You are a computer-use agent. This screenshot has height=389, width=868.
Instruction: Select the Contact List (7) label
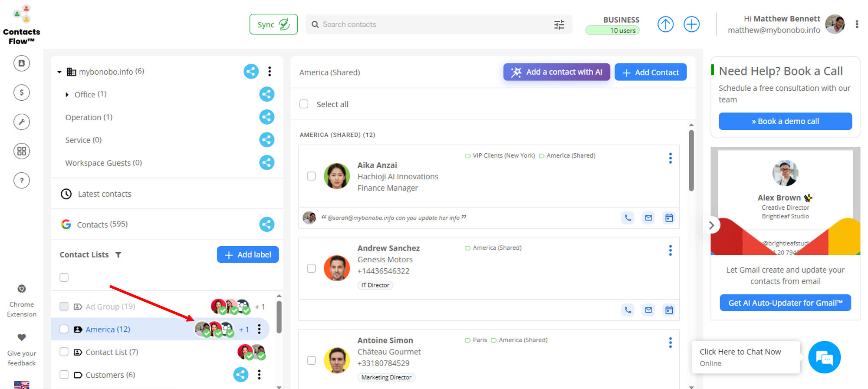[112, 352]
